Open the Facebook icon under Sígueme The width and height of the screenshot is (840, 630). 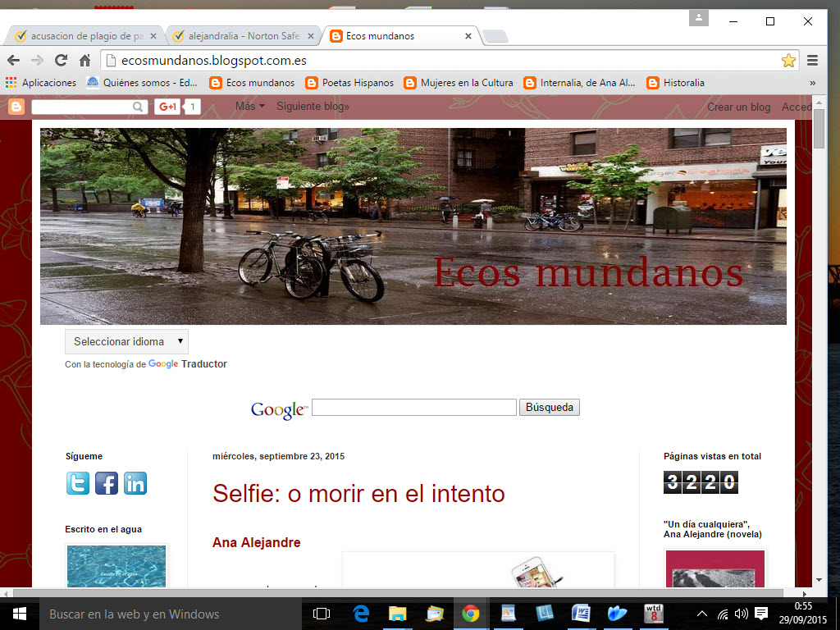click(107, 483)
